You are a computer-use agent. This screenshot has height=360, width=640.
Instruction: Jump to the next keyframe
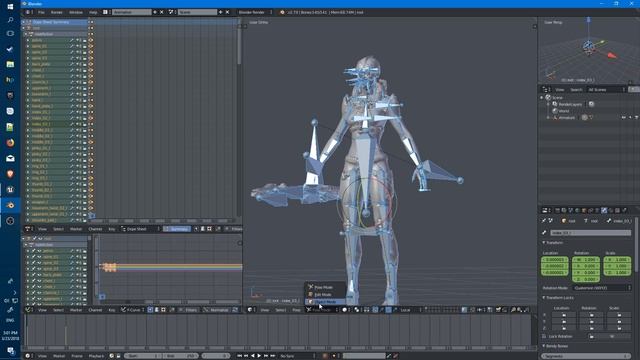tap(266, 356)
